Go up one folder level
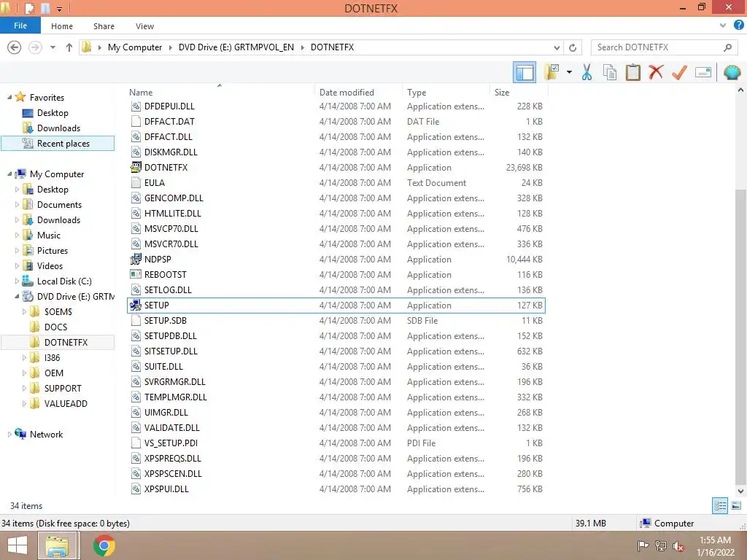Viewport: 747px width, 560px height. click(69, 47)
